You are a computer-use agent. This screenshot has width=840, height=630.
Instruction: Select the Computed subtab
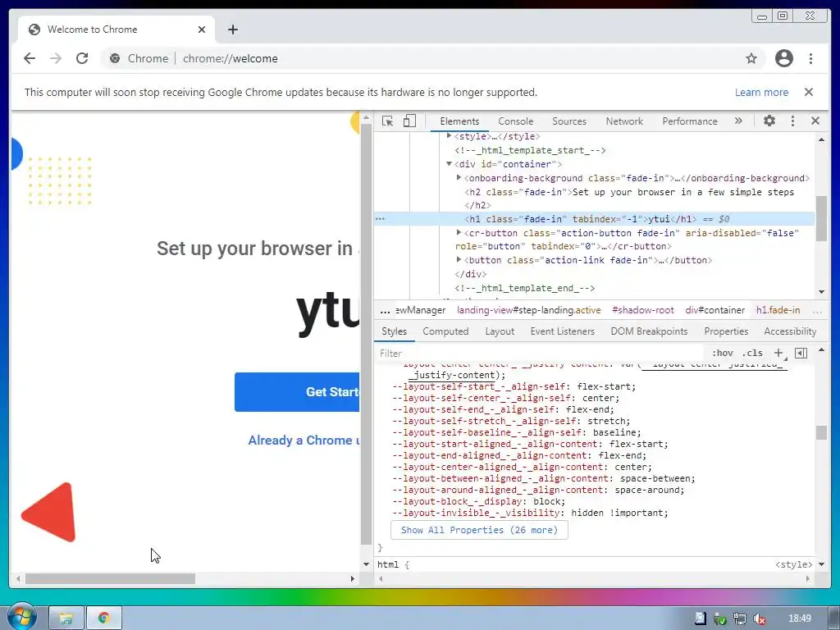coord(445,331)
